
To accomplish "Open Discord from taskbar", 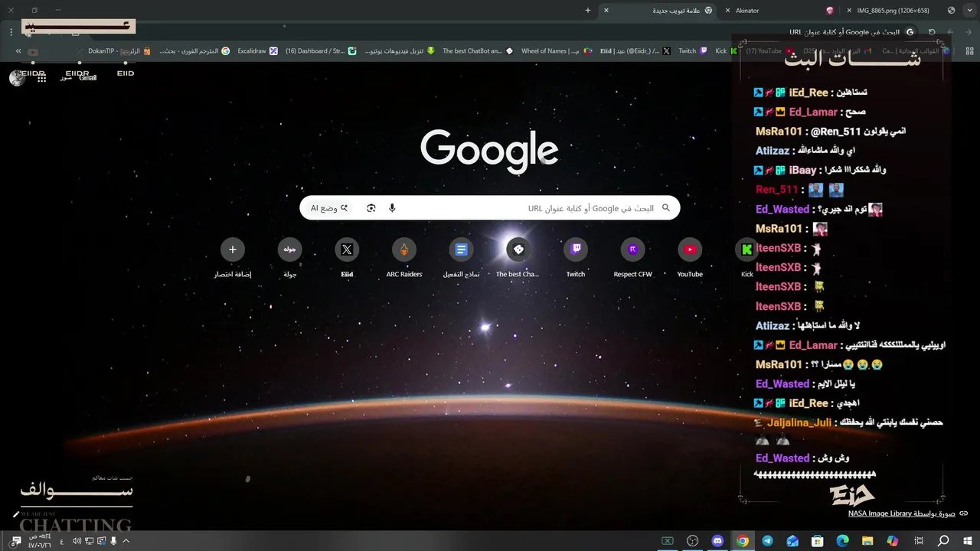I will click(x=717, y=541).
